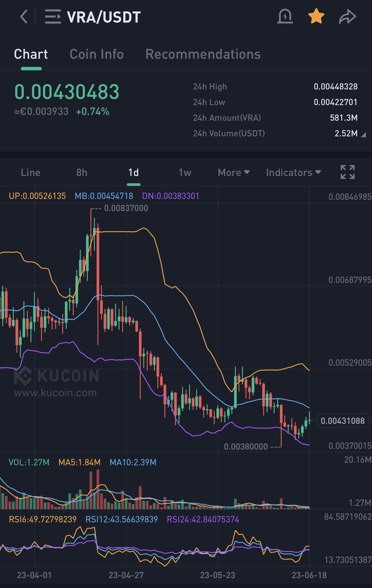Expand 24h stats triangle beside 2.52M
Image resolution: width=372 pixels, height=588 pixels.
[363, 134]
